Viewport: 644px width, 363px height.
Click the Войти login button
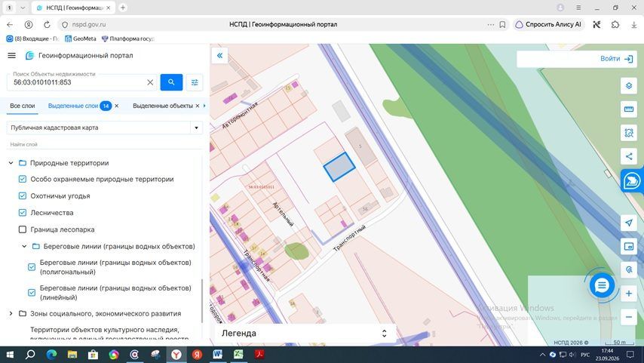click(610, 59)
